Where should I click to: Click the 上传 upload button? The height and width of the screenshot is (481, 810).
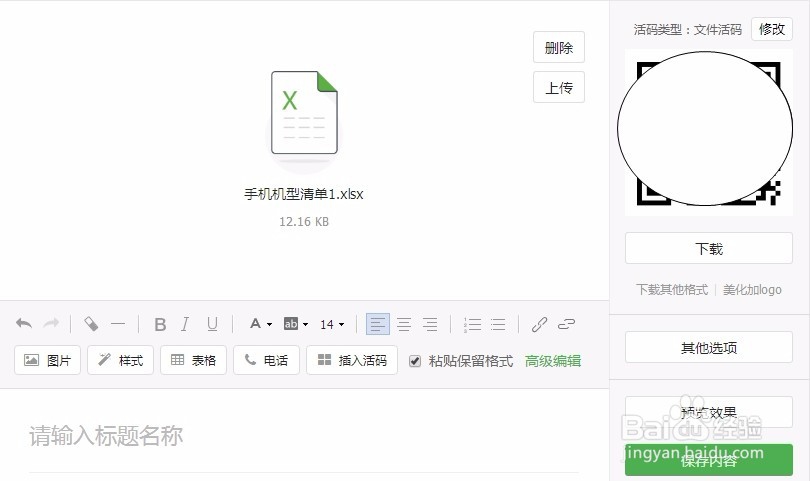coord(559,87)
